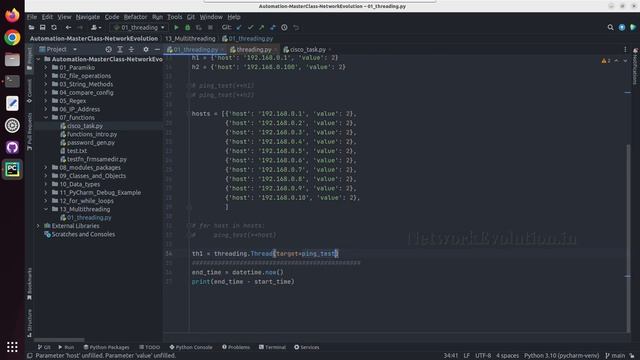Image resolution: width=640 pixels, height=360 pixels.
Task: Toggle the Project tool window stripe button
Action: 29,59
